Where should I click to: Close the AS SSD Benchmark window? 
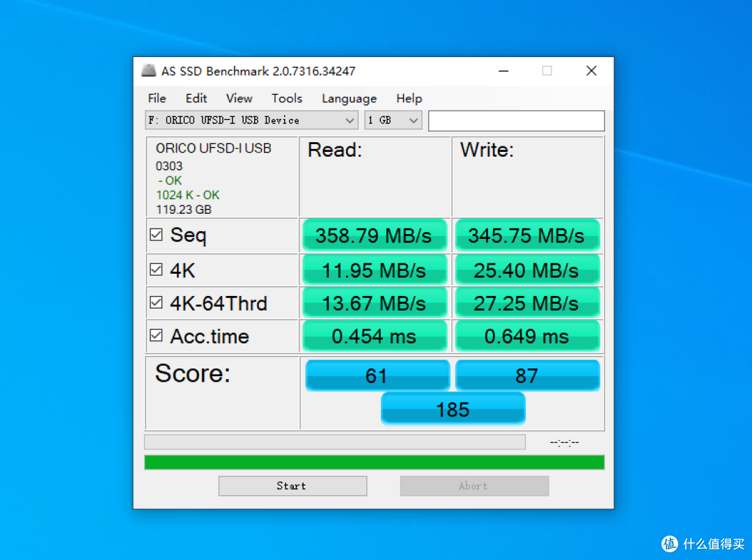point(591,71)
